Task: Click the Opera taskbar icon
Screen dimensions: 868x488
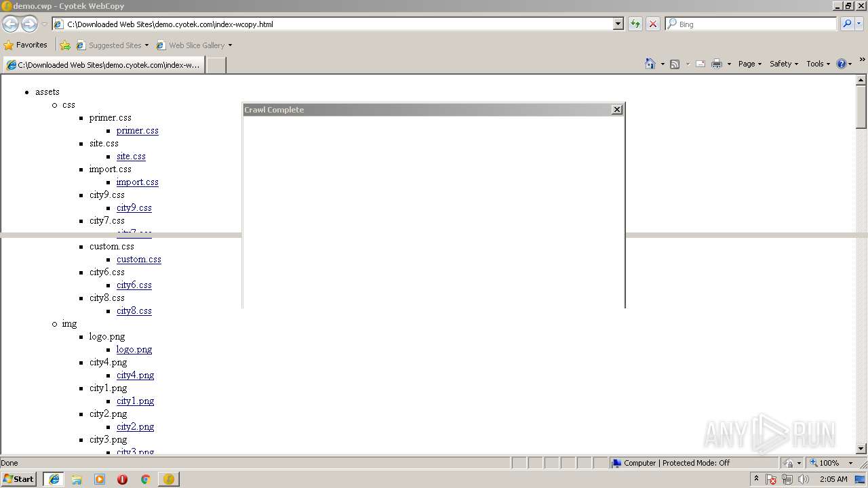Action: (x=122, y=479)
